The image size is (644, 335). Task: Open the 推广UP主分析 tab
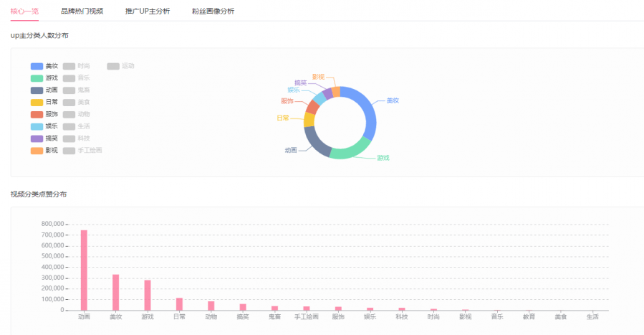[148, 11]
